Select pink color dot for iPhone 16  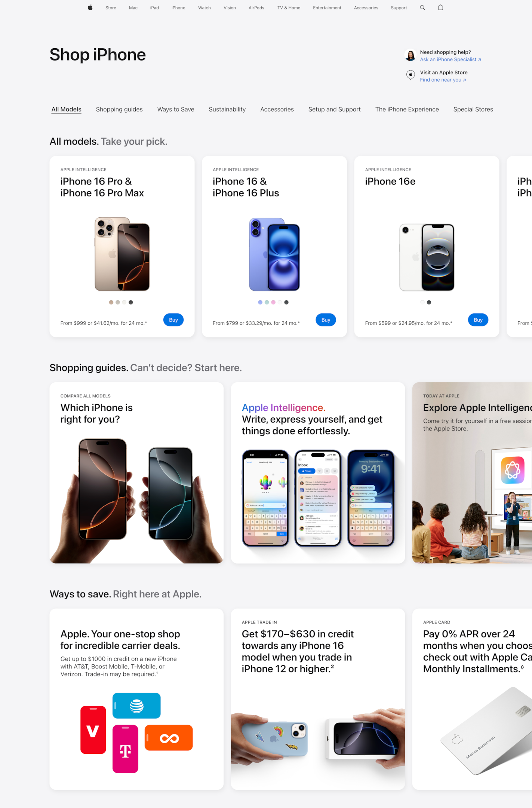[273, 302]
